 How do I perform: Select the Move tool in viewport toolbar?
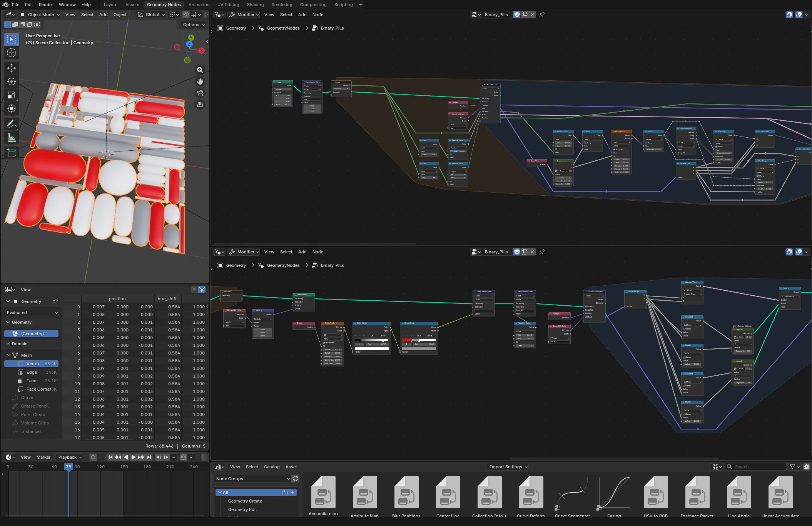tap(11, 68)
